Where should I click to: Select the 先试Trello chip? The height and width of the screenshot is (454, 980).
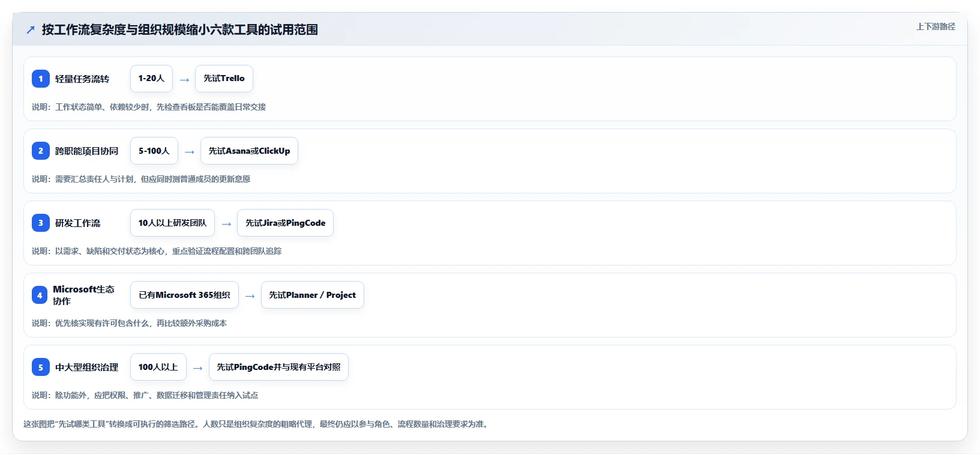[224, 79]
